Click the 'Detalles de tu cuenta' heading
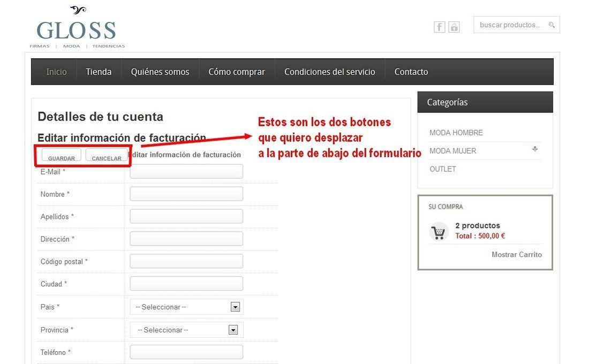 pos(100,117)
